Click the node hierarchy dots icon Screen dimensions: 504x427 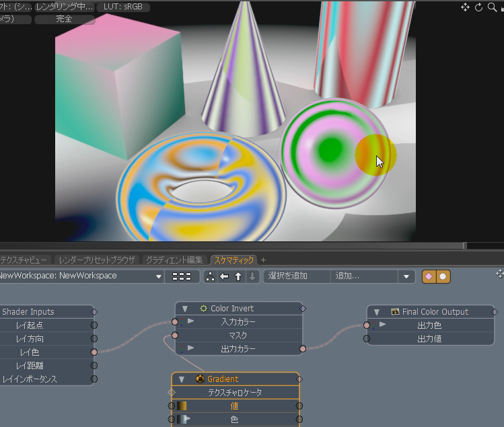(211, 276)
